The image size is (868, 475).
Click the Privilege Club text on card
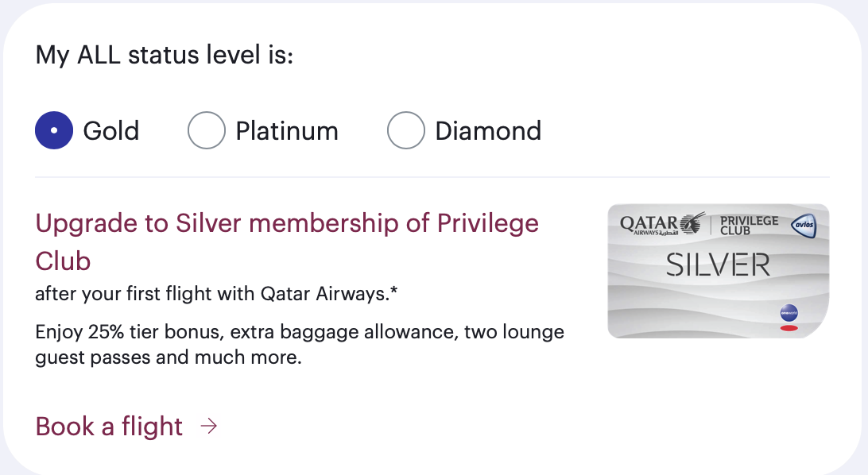748,226
